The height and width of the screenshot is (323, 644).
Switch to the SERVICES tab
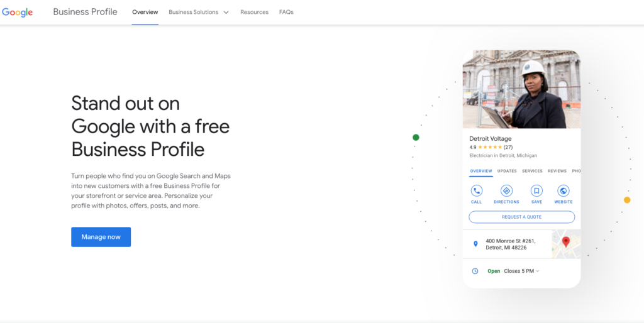point(532,171)
